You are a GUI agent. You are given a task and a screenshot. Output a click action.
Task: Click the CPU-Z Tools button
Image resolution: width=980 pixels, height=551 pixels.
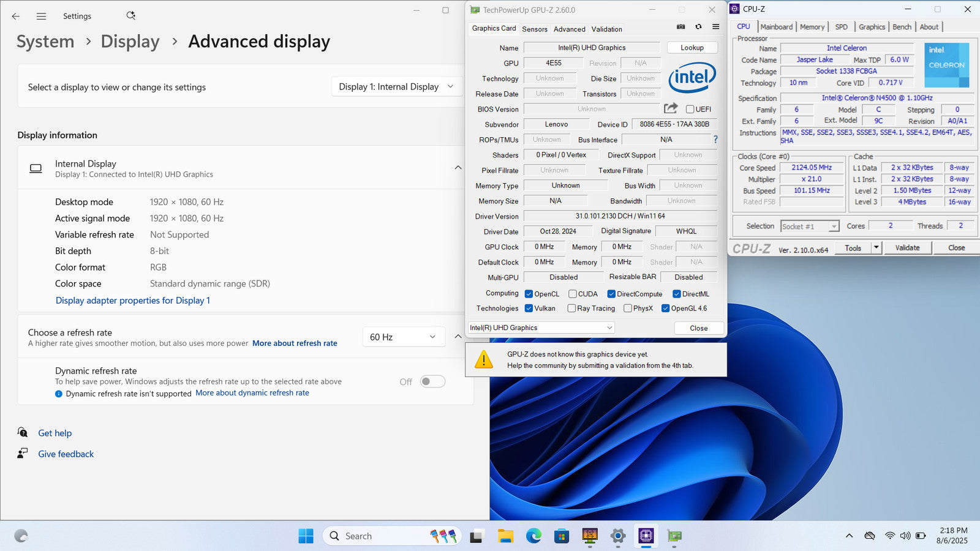(x=853, y=247)
